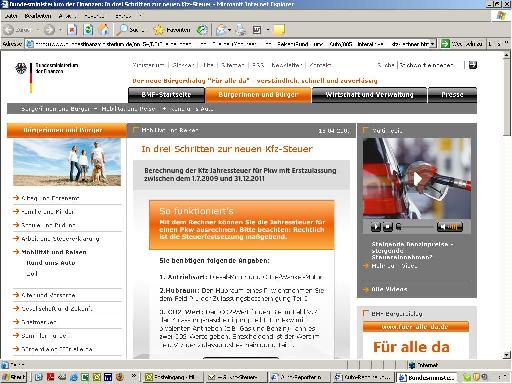Click the search submit icon on website header
The height and width of the screenshot is (384, 512).
(x=472, y=65)
